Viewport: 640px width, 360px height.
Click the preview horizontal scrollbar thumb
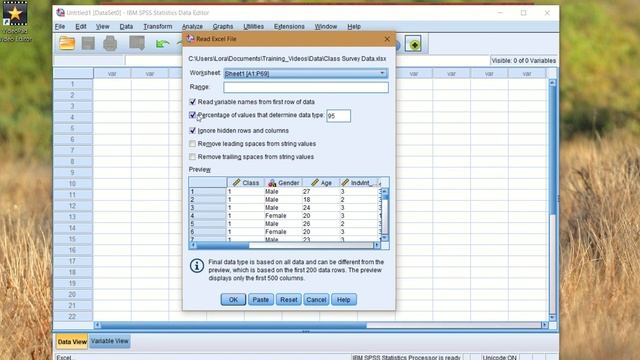[x=223, y=245]
